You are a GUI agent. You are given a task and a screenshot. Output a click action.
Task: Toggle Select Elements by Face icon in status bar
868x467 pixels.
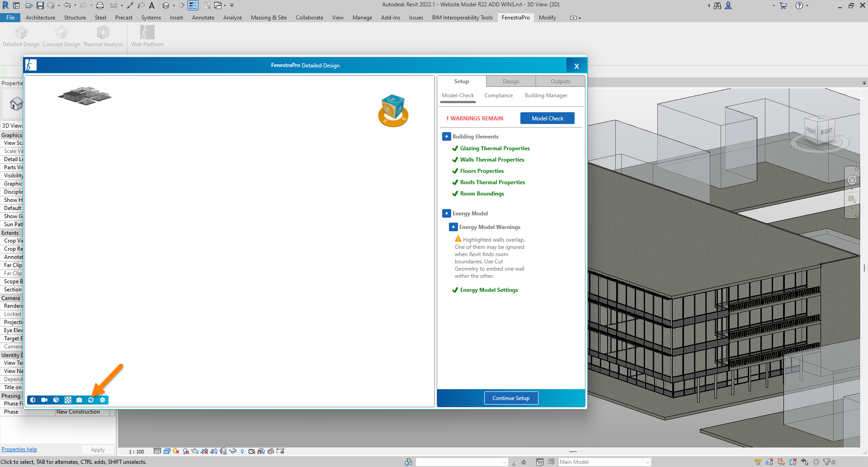[793, 462]
